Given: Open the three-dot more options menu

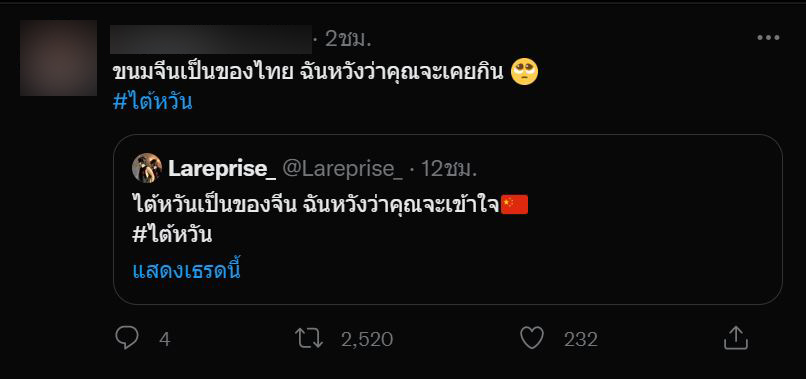Looking at the screenshot, I should pyautogui.click(x=768, y=38).
